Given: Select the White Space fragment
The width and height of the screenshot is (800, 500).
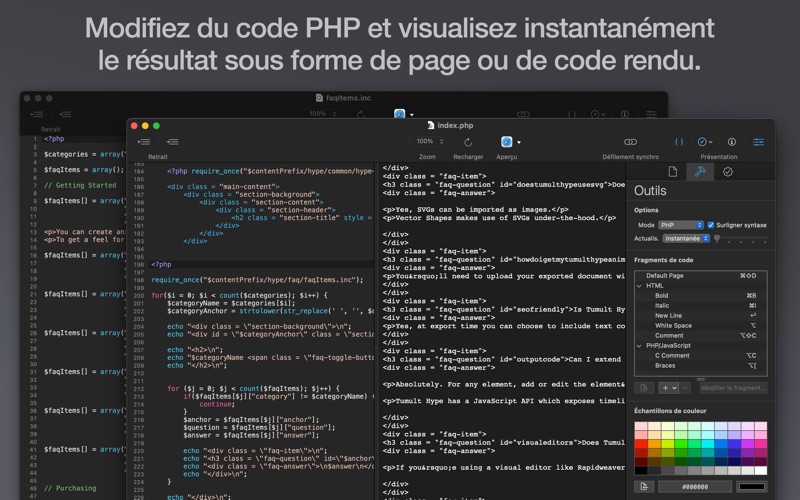Looking at the screenshot, I should point(701,326).
